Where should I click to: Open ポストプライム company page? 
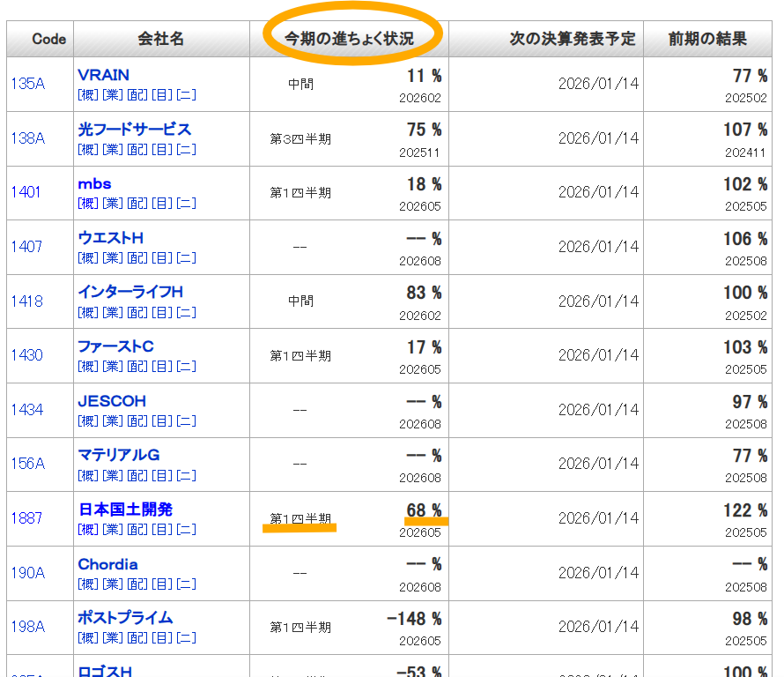click(x=125, y=618)
